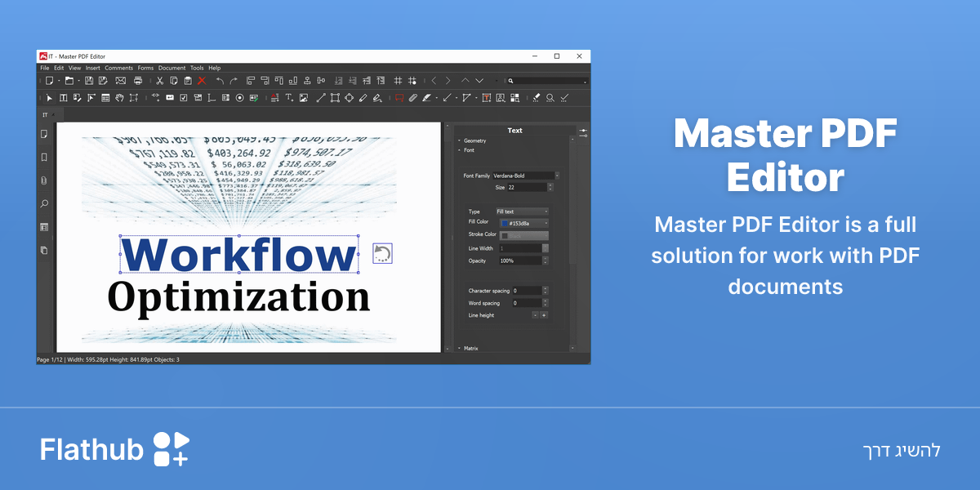Open the Attachments panel in left sidebar
This screenshot has width=980, height=490.
[x=44, y=180]
